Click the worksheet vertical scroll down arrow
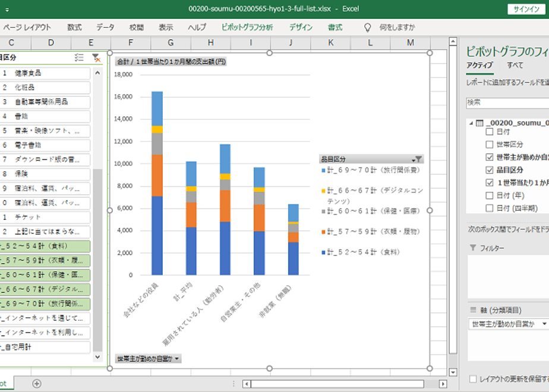549x392 pixels. [453, 372]
